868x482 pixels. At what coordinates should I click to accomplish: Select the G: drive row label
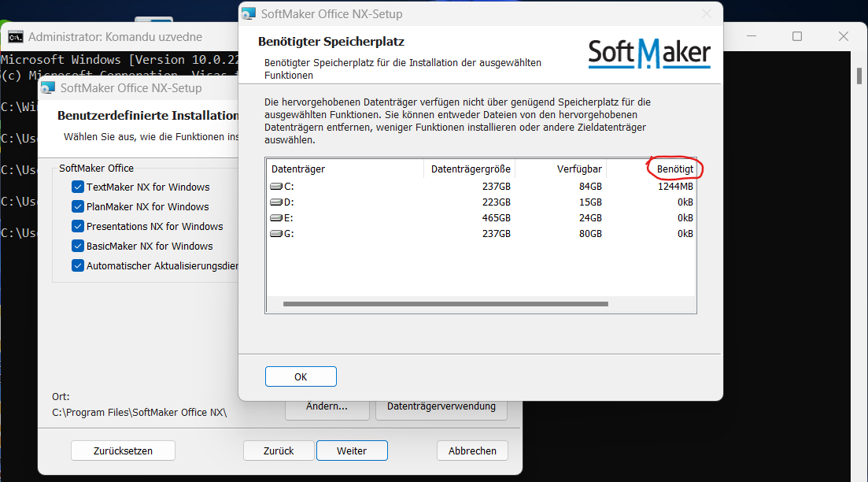(289, 234)
